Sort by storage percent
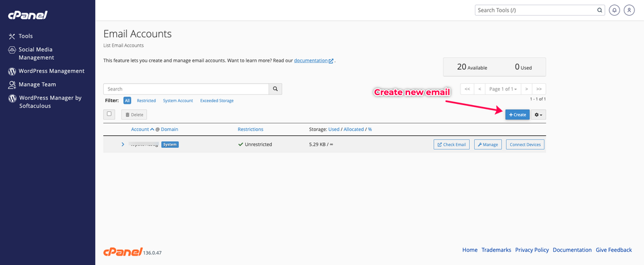Screen dimensions: 644x265 370,130
